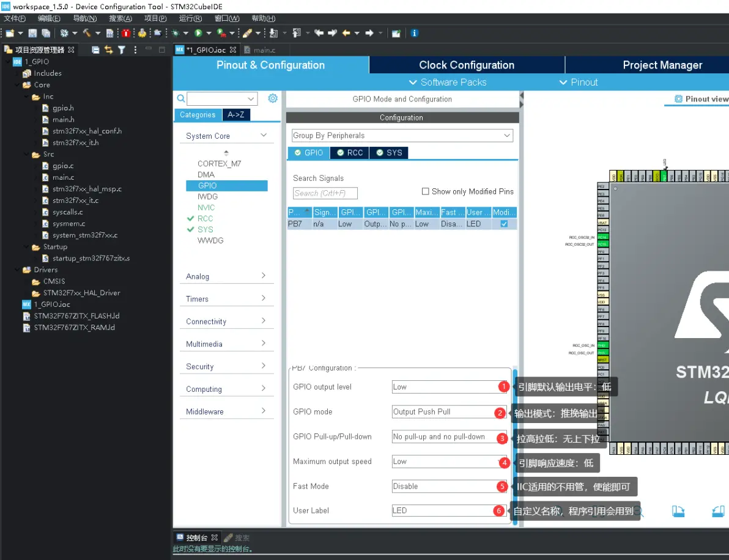Click the link-with-editor arrows icon
The image size is (729, 560).
coord(108,50)
